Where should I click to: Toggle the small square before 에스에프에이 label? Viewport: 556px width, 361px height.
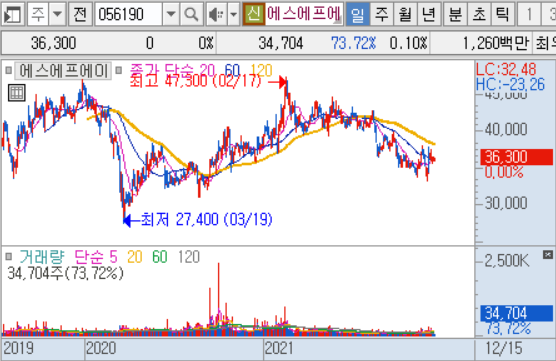9,71
